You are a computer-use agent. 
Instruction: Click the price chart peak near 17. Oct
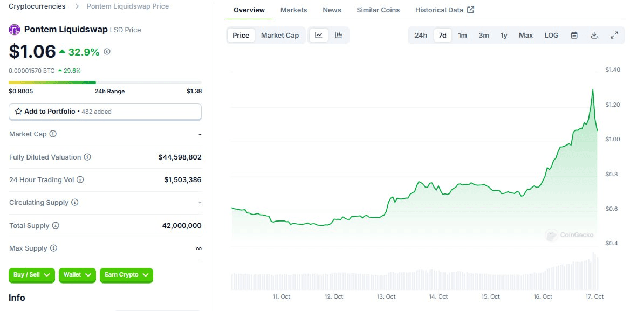593,90
